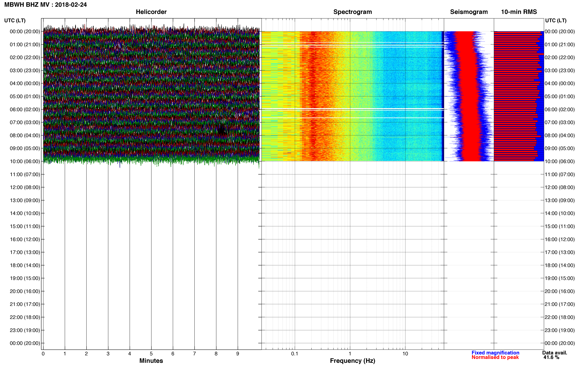Click '21:00 (17:00)' on RMS panel time axis

(560, 304)
